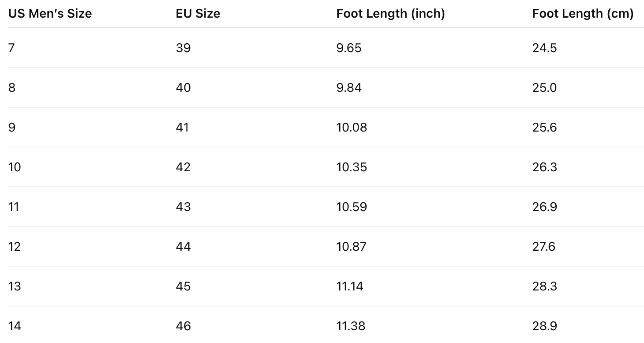Screen dimensions: 644x343
Task: Click EU size 43 cell
Action: click(x=183, y=207)
